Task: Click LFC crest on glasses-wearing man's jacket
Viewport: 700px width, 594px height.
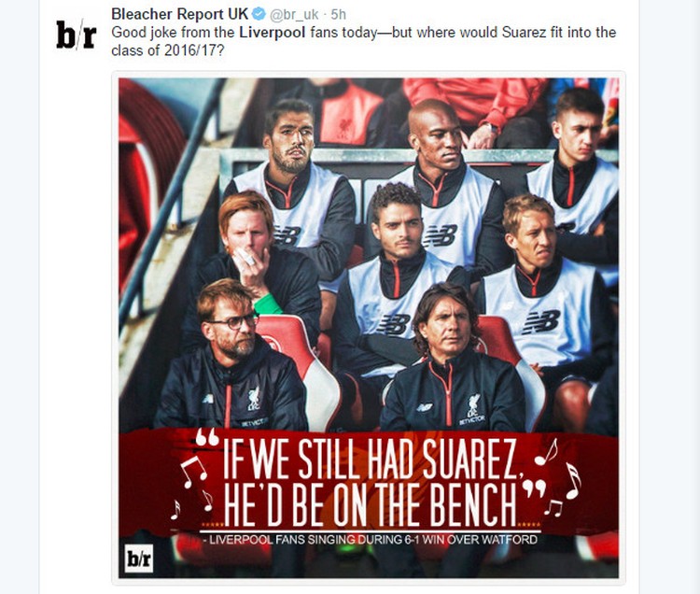Action: 255,398
